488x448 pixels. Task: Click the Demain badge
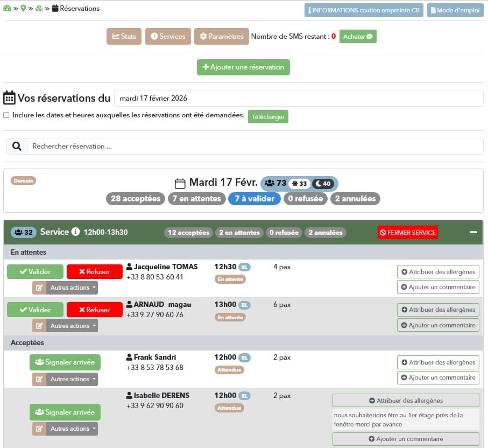(23, 181)
